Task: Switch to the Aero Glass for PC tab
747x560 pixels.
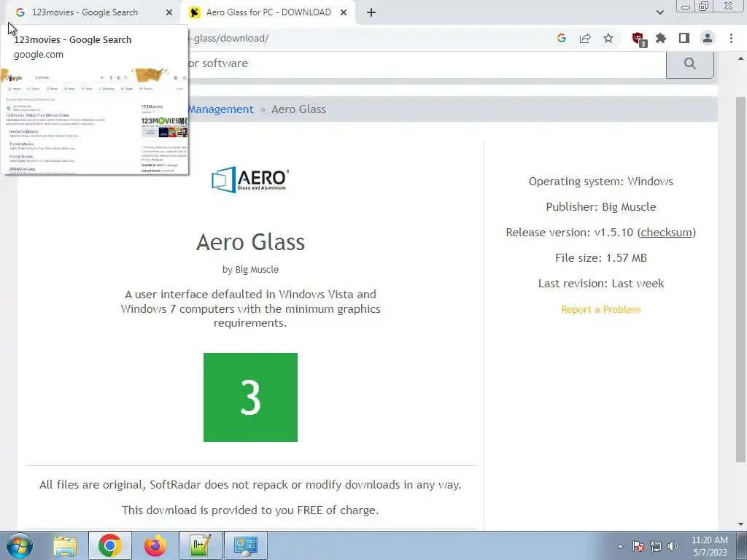Action: click(x=268, y=12)
